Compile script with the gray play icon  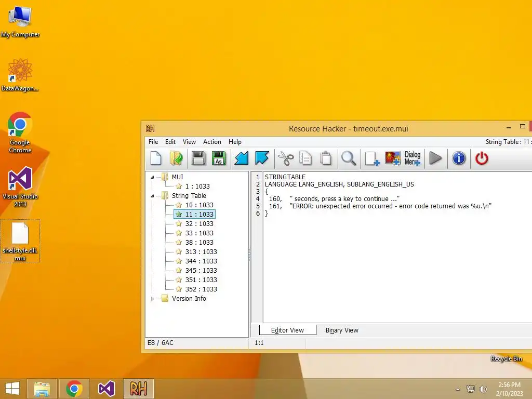(435, 158)
